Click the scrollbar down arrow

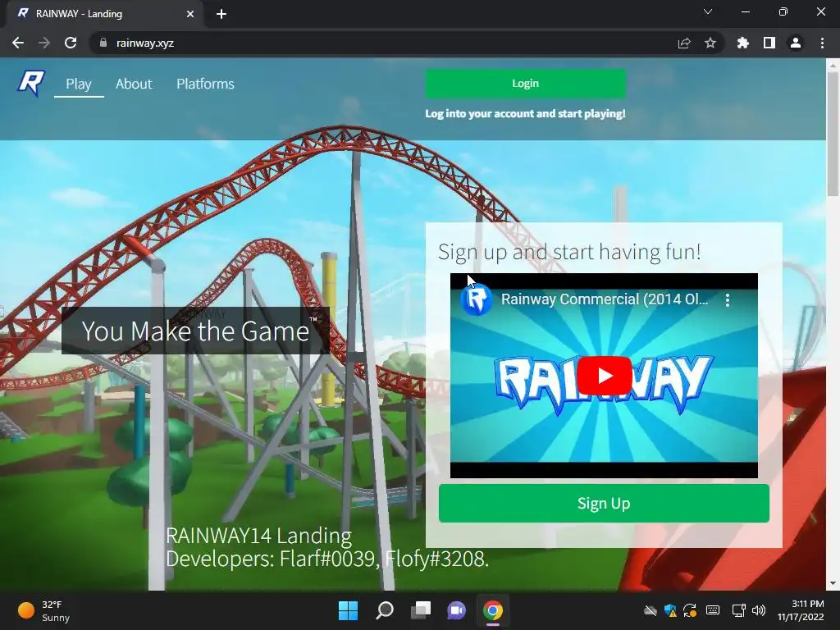[833, 583]
